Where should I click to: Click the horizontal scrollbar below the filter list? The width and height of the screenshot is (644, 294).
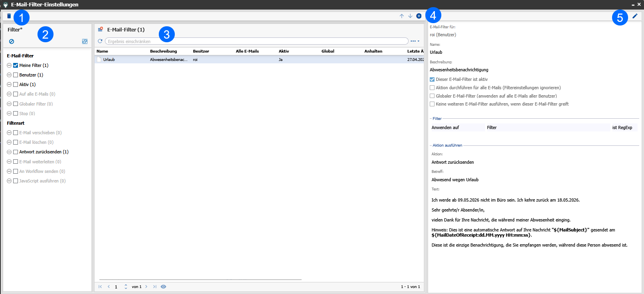click(200, 280)
